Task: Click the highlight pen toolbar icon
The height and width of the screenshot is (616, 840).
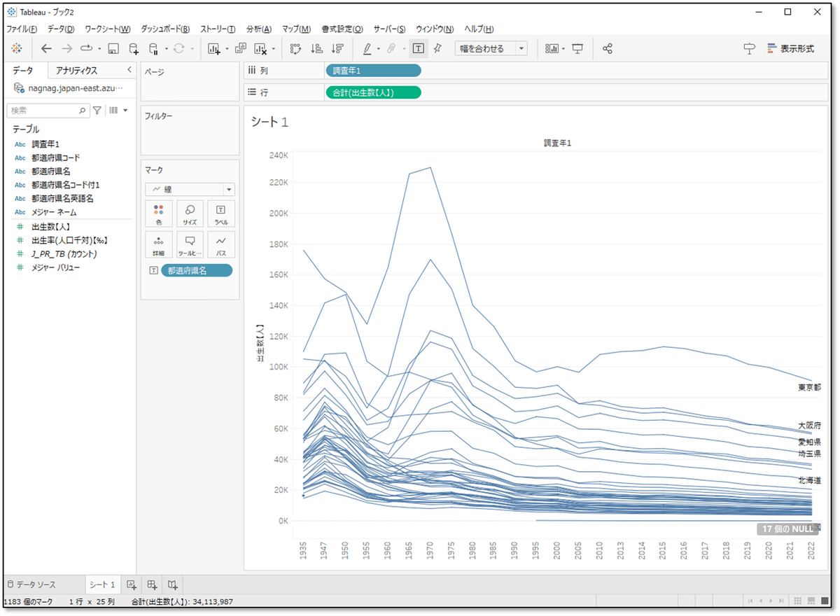Action: click(367, 48)
